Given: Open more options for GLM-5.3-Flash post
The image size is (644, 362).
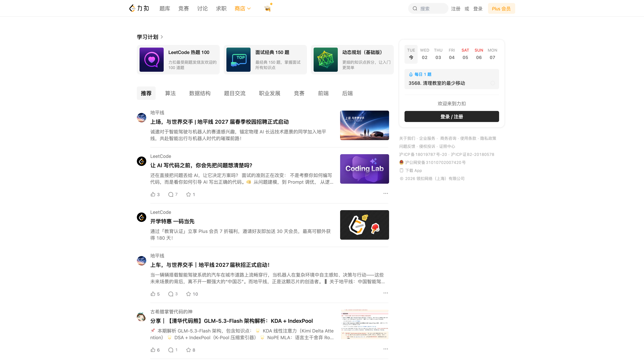Looking at the screenshot, I should (x=386, y=349).
